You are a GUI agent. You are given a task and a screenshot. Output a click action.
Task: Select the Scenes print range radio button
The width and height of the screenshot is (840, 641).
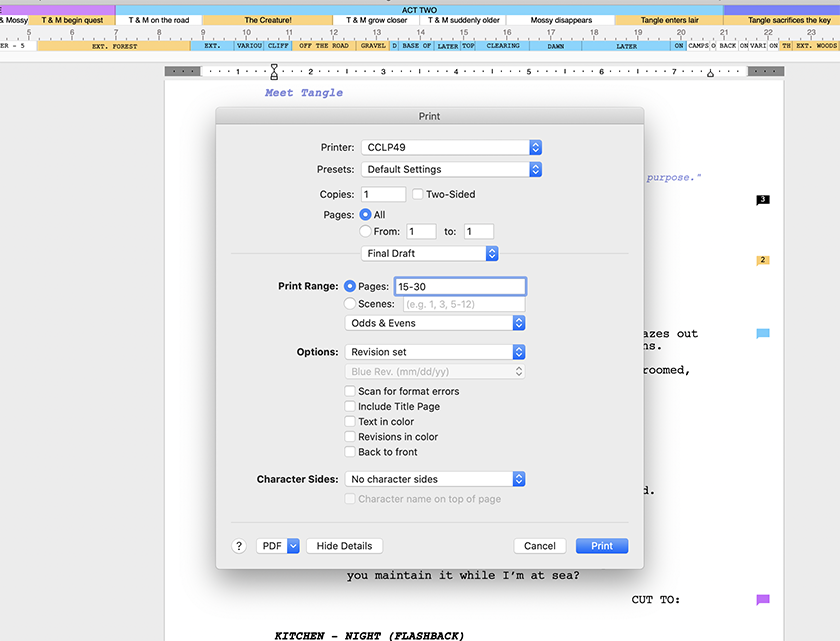pyautogui.click(x=350, y=304)
